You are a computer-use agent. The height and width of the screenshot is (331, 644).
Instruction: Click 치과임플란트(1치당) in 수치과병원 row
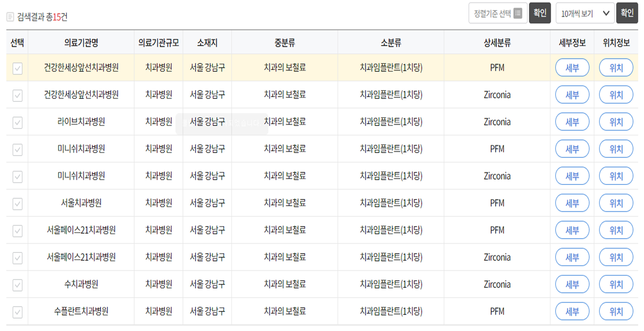coord(391,284)
